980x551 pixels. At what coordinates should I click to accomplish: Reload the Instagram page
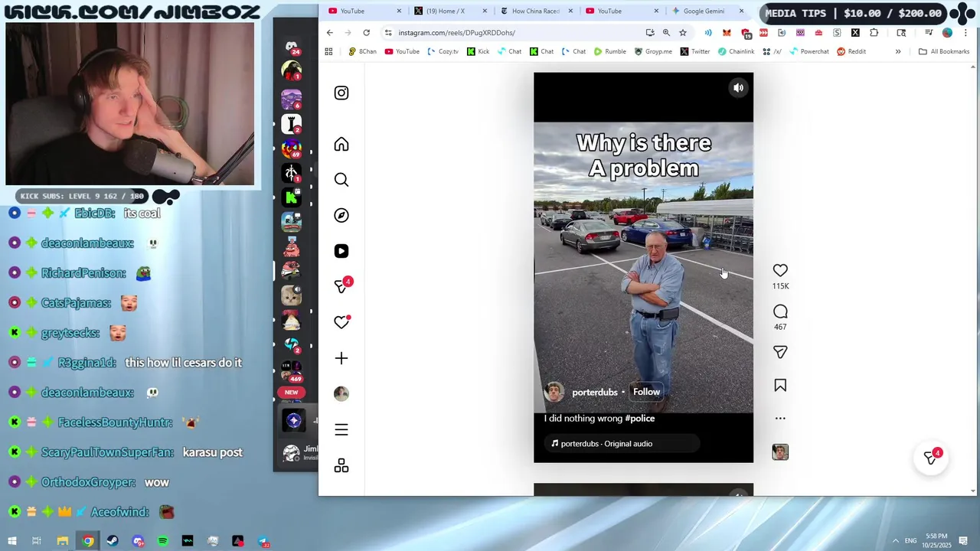click(366, 33)
